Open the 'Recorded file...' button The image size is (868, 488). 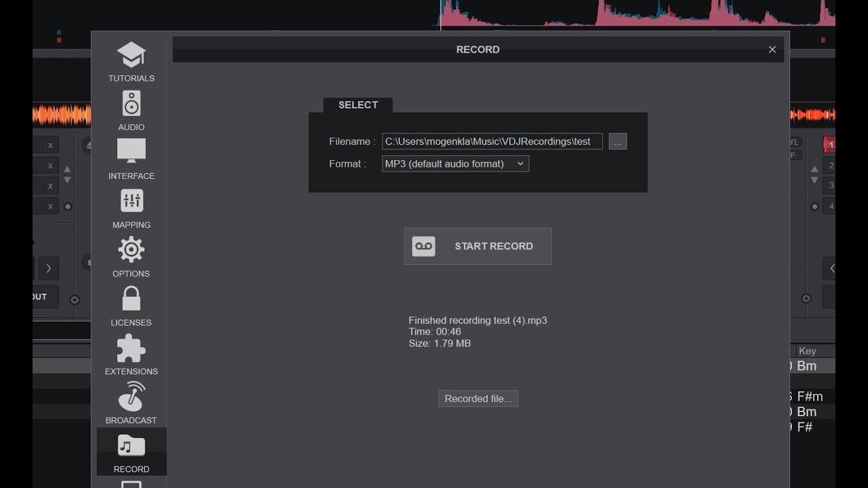[478, 399]
